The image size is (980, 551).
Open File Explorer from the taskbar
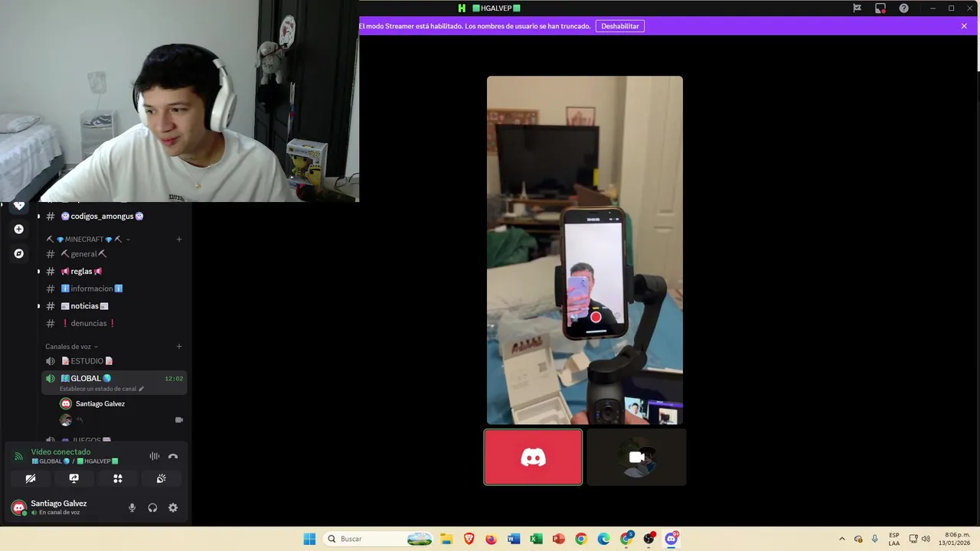(x=446, y=539)
